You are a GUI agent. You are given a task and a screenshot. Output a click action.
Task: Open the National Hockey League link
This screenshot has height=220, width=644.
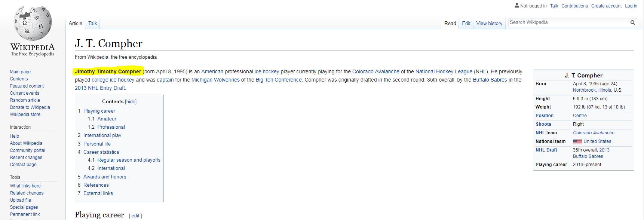pyautogui.click(x=444, y=71)
